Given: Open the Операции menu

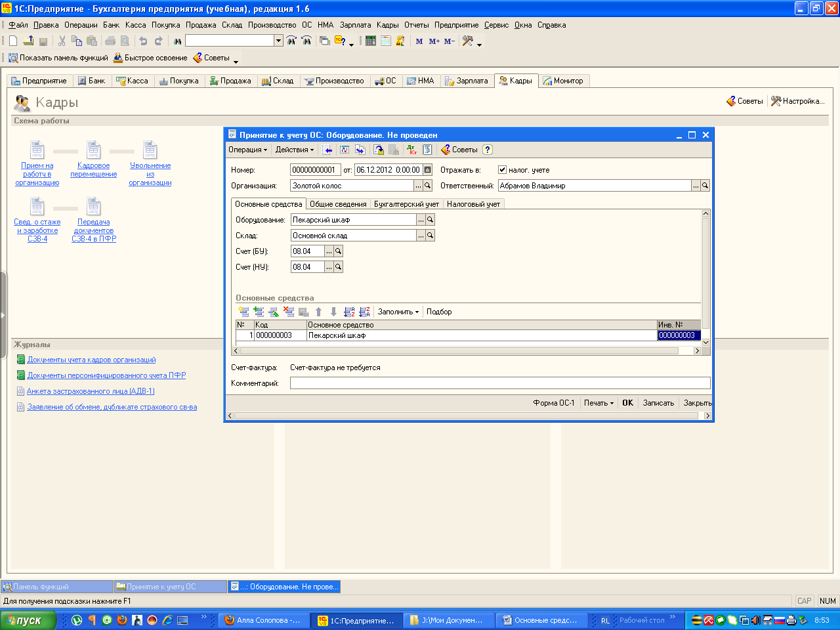Looking at the screenshot, I should [x=81, y=25].
